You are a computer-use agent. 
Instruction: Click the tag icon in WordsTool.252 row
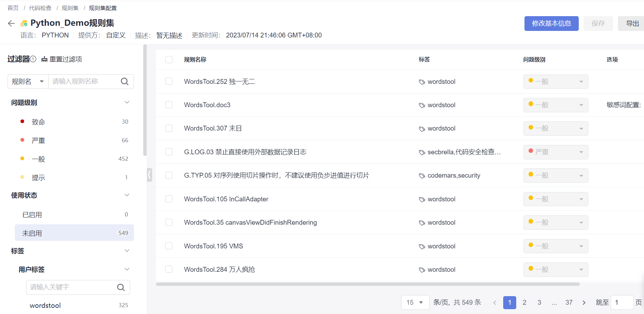pos(422,82)
